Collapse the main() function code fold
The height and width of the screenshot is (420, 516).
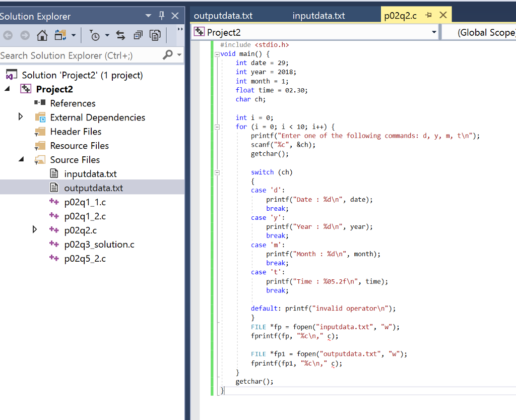coord(217,54)
